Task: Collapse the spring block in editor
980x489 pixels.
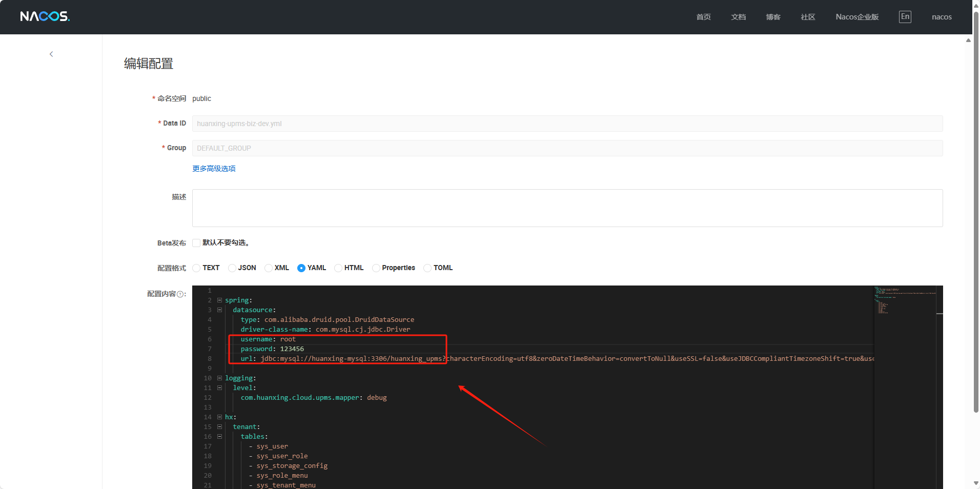Action: coord(219,300)
